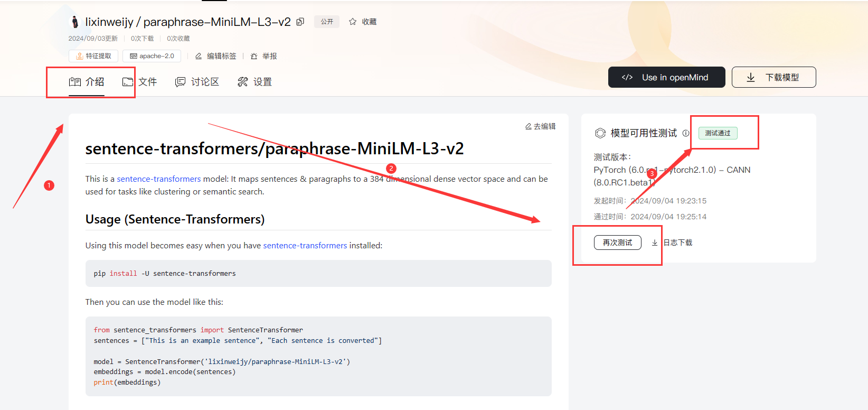
Task: Click the 举报 report icon
Action: 254,56
